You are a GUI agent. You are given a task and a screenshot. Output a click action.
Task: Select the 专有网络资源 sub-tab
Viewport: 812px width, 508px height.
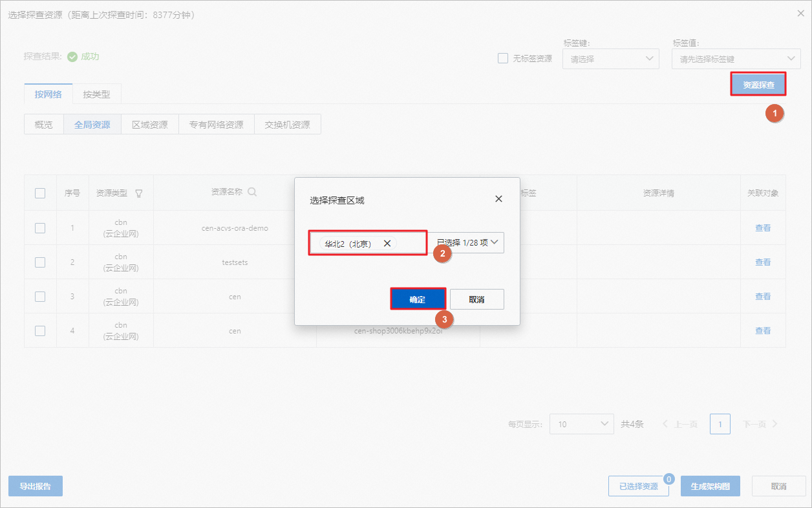click(x=217, y=125)
